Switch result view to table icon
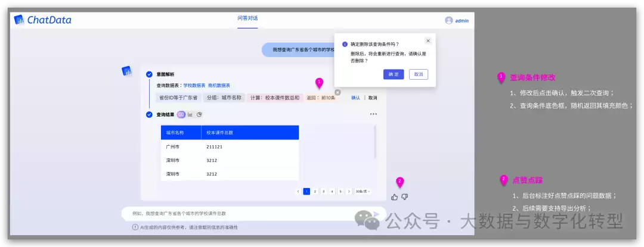The height and width of the screenshot is (247, 644). point(181,115)
